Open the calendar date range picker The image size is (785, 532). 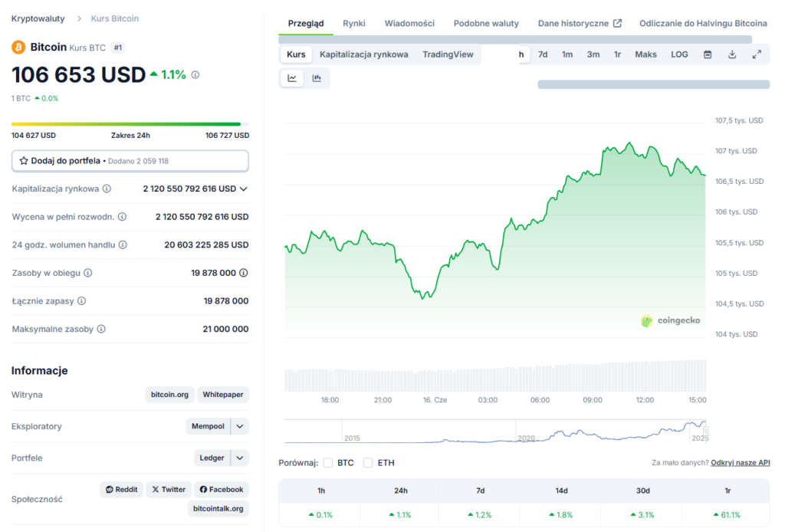pos(708,54)
